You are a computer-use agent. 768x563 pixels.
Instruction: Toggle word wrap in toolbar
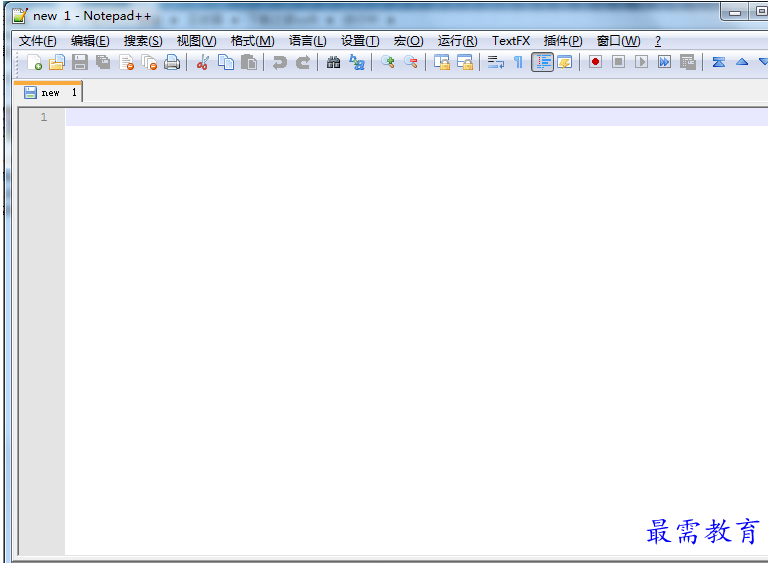pos(495,62)
